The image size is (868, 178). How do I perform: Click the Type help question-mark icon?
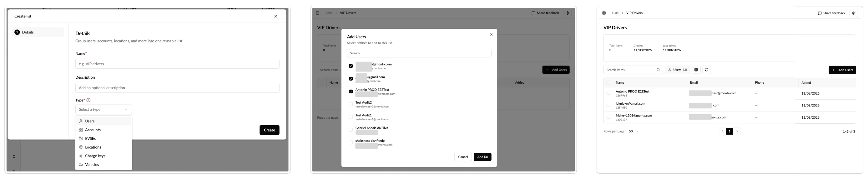[88, 100]
